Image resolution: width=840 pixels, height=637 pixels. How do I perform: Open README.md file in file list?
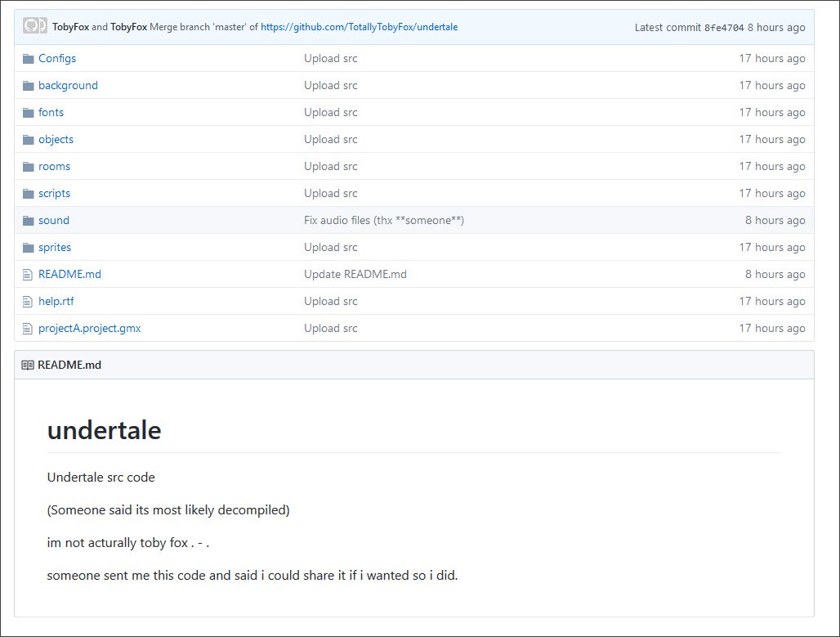click(x=69, y=274)
